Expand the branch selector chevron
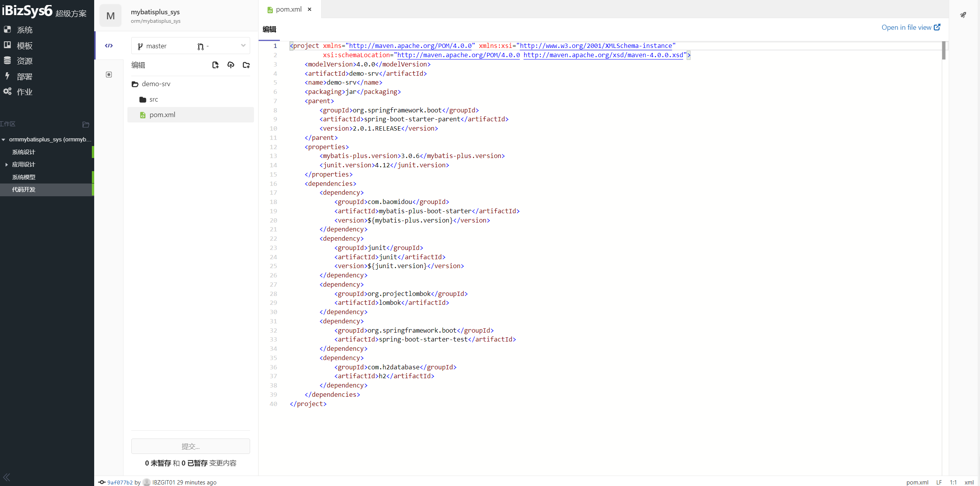The image size is (980, 486). 243,46
